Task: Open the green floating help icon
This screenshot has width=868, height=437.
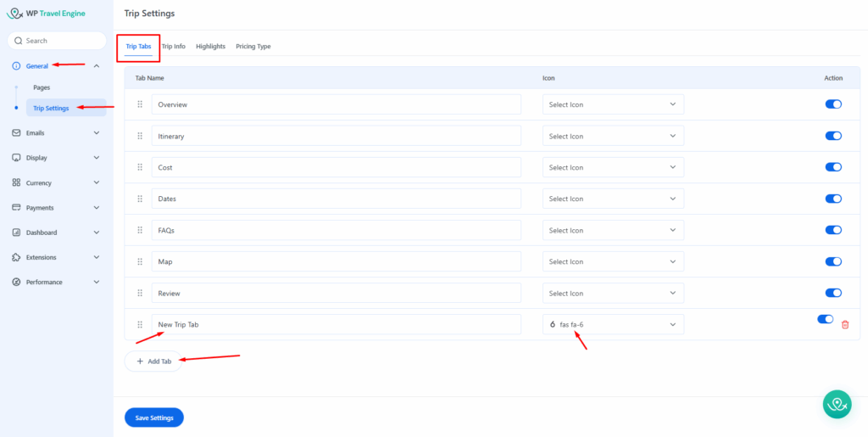Action: (x=837, y=404)
